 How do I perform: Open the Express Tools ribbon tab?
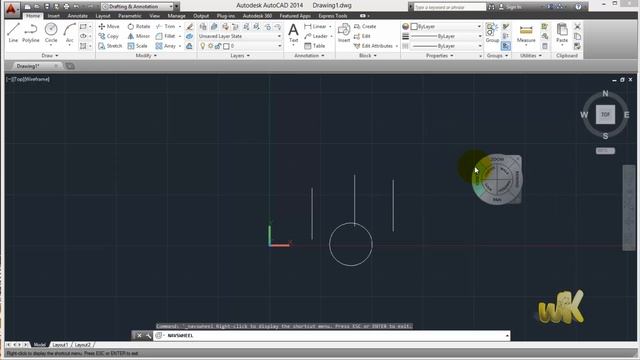pos(333,16)
